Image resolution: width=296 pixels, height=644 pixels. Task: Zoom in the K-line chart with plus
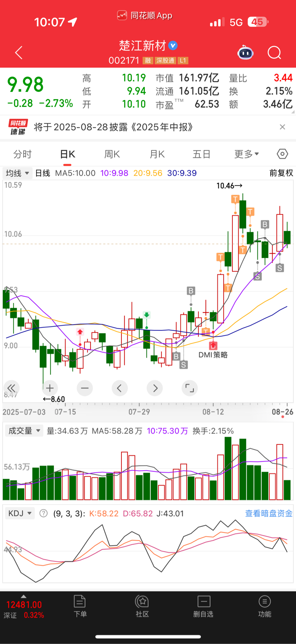point(50,388)
